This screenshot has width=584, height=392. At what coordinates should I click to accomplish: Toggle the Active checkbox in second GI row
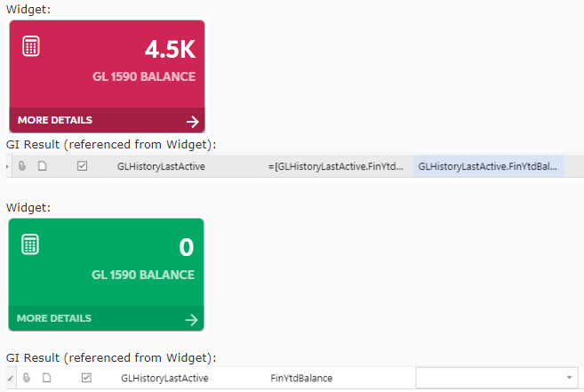[86, 379]
